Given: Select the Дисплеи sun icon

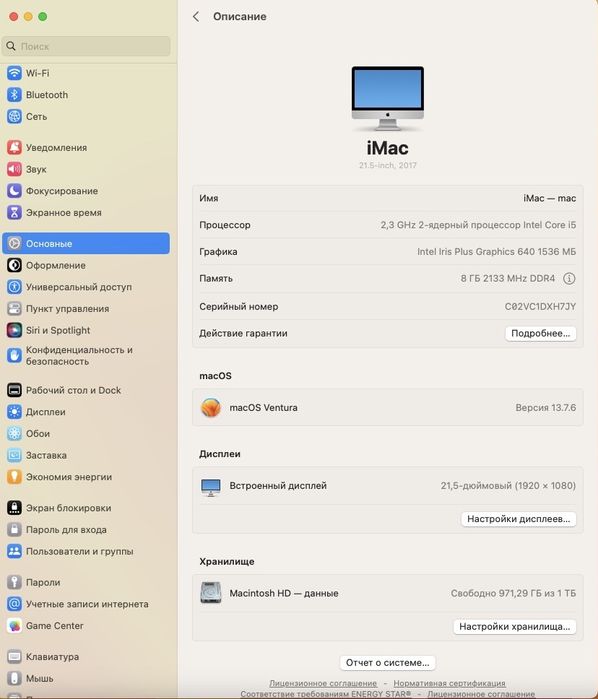Looking at the screenshot, I should tap(14, 412).
